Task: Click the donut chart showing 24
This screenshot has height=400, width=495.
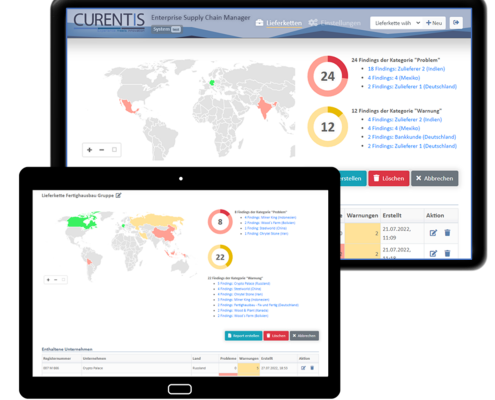Action: tap(328, 76)
